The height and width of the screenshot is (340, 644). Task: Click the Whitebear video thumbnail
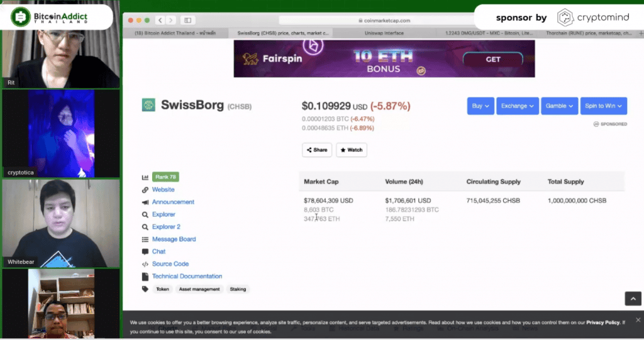(61, 223)
